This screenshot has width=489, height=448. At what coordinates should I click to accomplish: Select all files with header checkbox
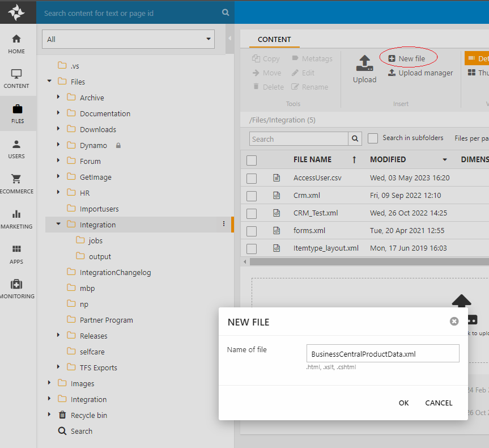coord(252,160)
